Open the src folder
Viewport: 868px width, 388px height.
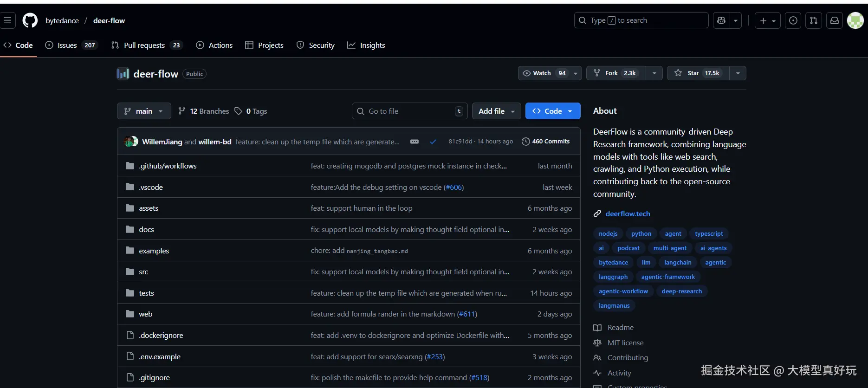click(143, 272)
